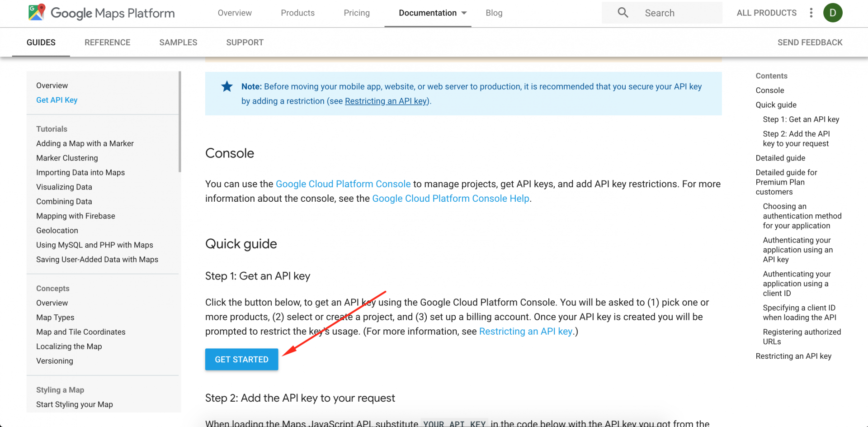This screenshot has height=427, width=868.
Task: Open the account avatar labeled D
Action: (x=833, y=13)
